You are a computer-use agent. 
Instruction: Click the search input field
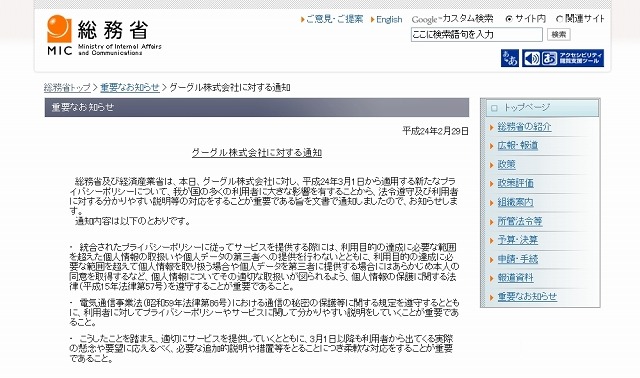pyautogui.click(x=477, y=35)
